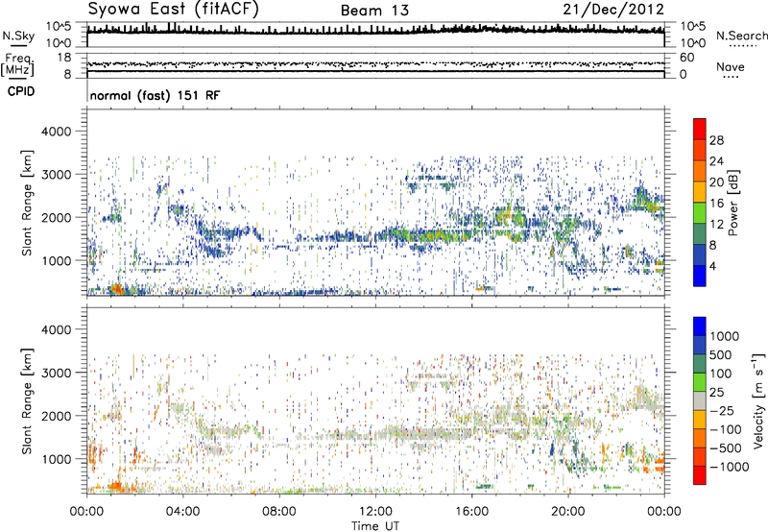Image resolution: width=768 pixels, height=532 pixels.
Task: Pick the red segment of Power color bar
Action: pos(700,130)
